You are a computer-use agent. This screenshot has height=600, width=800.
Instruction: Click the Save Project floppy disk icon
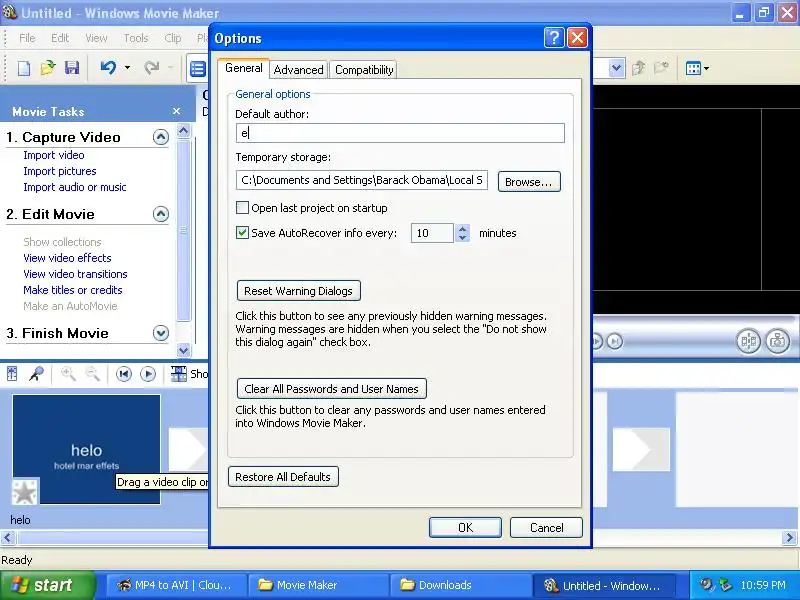(71, 68)
